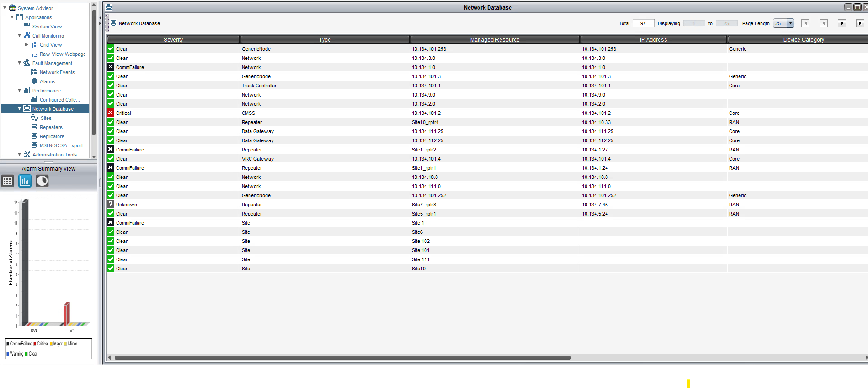Open Alarms under Fault Management
Viewport: 868px width, 388px height.
48,81
